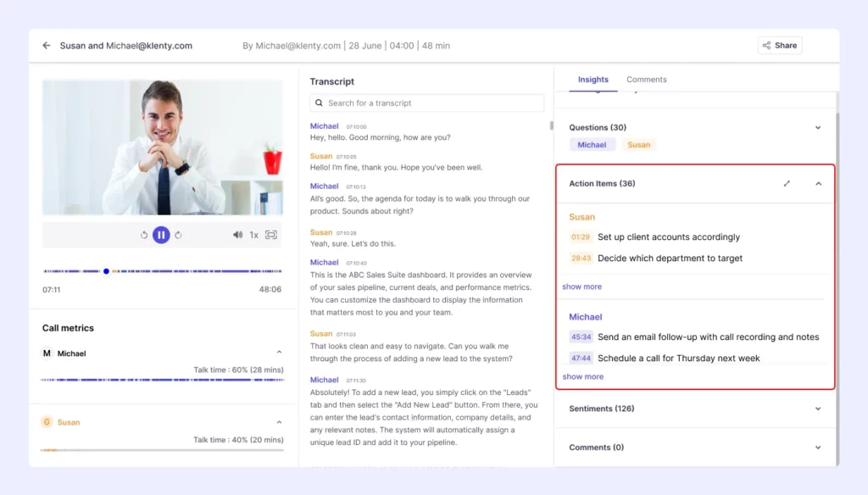Jump to timestamp 29:43 action item
The image size is (868, 495).
pos(581,258)
